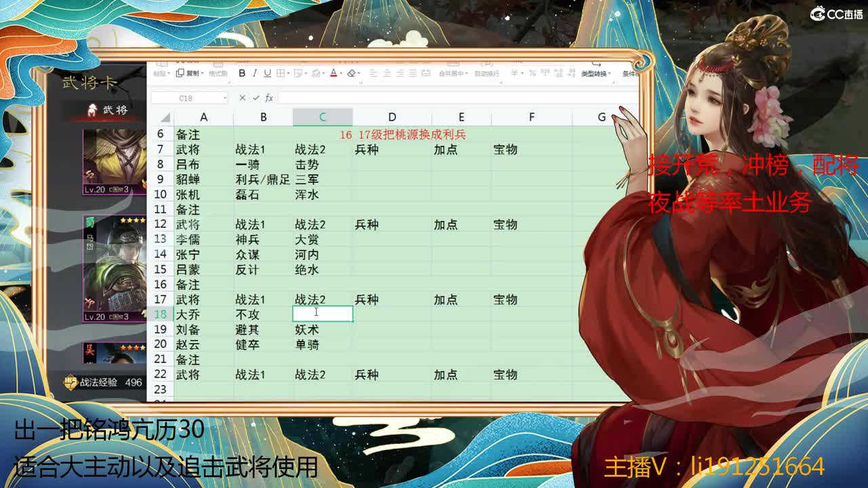This screenshot has height=488, width=868.
Task: Expand the Name Box dropdown next to C18
Action: (225, 98)
